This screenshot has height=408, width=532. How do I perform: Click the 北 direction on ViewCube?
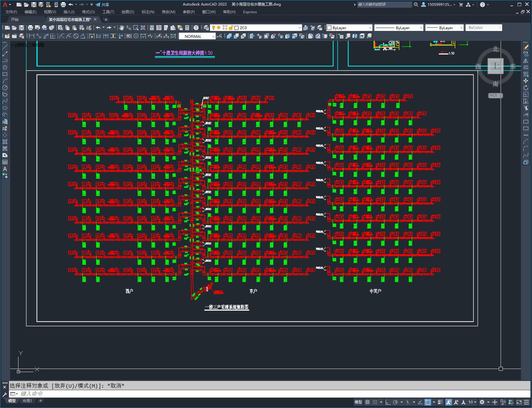point(495,49)
